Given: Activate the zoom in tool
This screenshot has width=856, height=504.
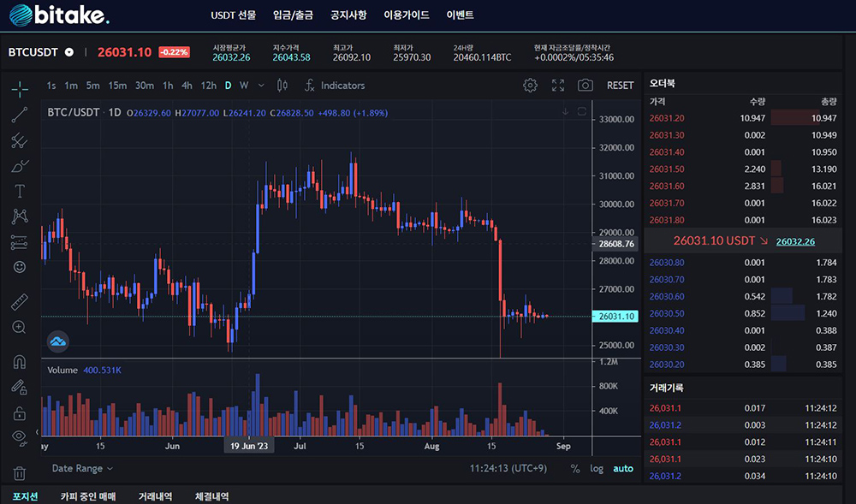Looking at the screenshot, I should [x=19, y=327].
